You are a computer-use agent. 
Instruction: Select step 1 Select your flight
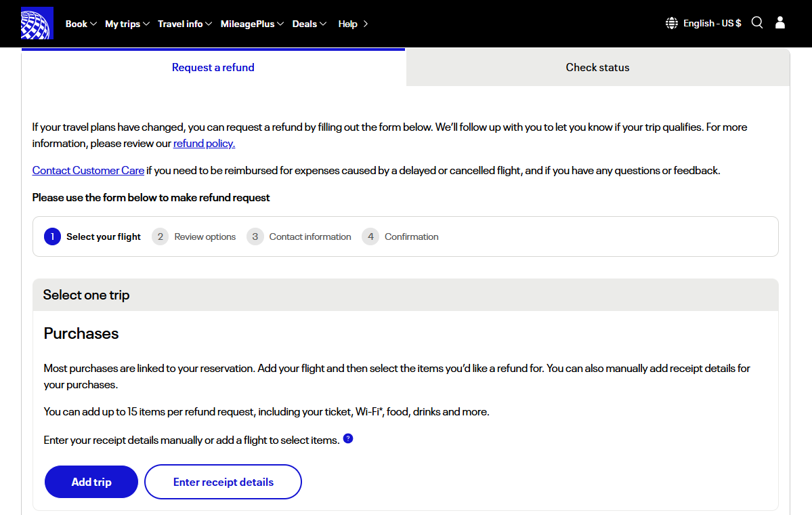click(x=92, y=236)
